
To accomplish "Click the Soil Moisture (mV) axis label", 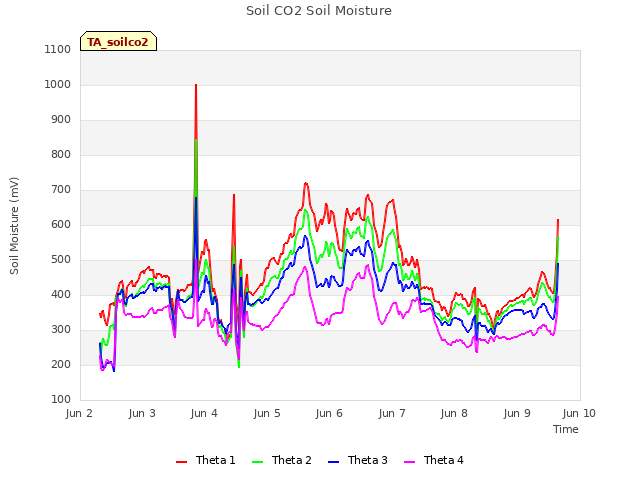I will tap(14, 226).
